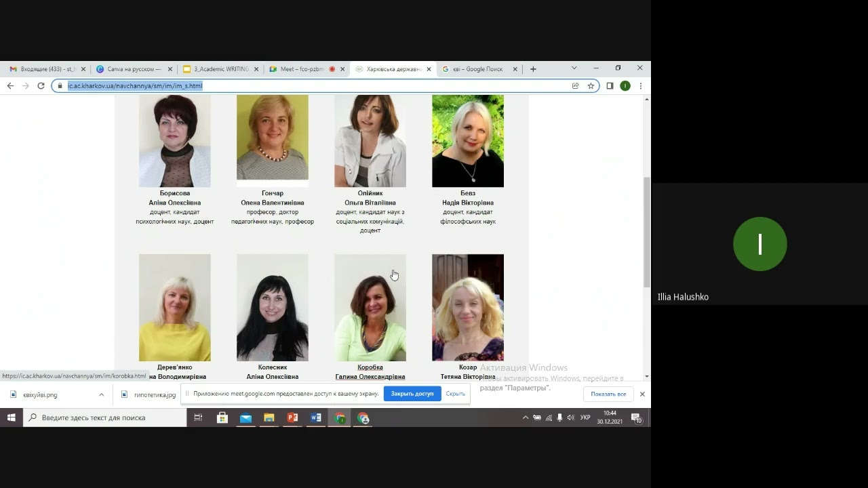Click the page's vertical scrollbar thumb
The image size is (868, 488).
point(647,232)
